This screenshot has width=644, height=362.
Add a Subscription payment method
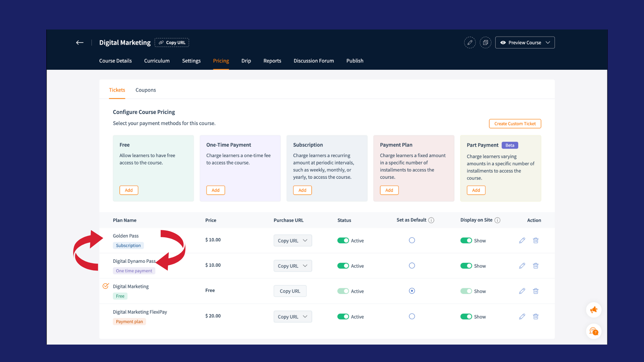click(302, 190)
